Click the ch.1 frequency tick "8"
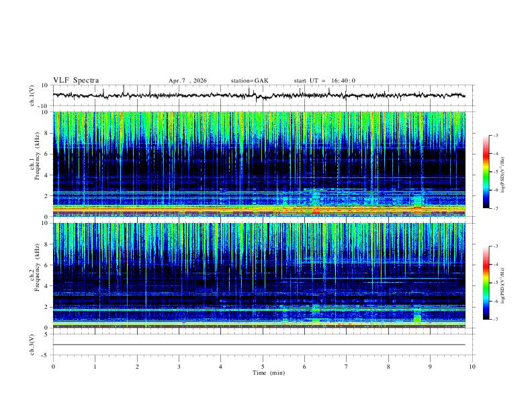 coord(46,133)
